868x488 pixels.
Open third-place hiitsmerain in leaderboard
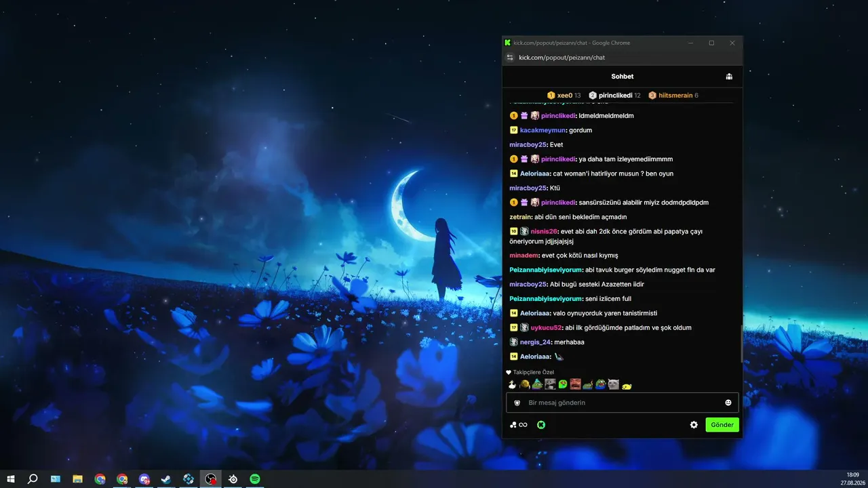click(673, 96)
